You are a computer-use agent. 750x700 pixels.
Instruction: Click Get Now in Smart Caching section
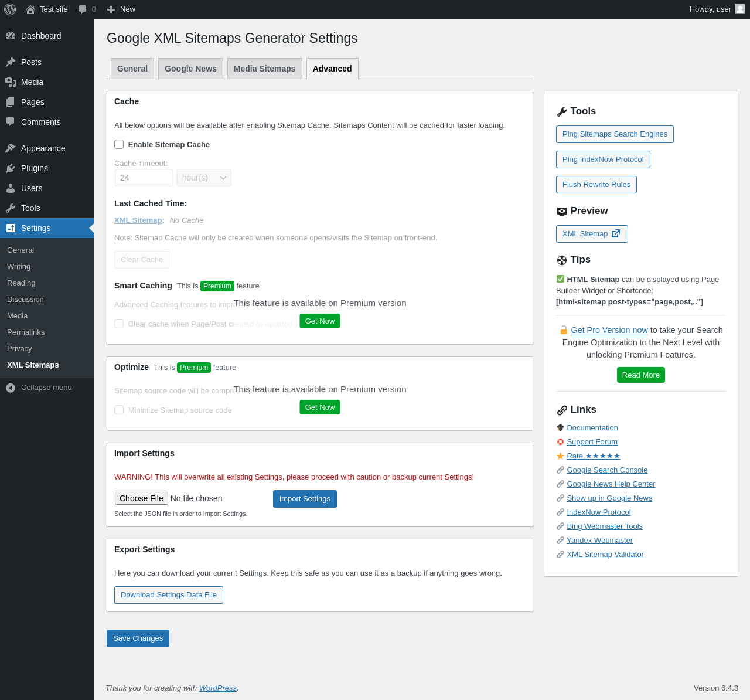point(320,321)
